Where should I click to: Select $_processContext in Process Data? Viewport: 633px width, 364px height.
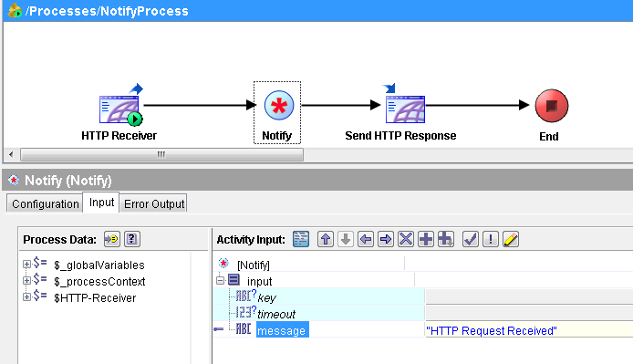[99, 281]
